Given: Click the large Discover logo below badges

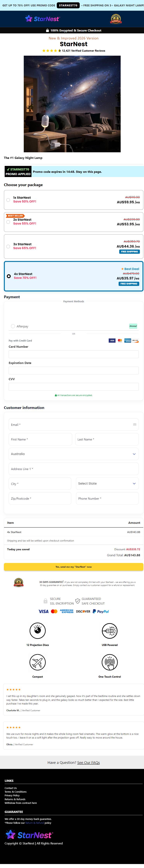Looking at the screenshot, I should click(x=83, y=611).
